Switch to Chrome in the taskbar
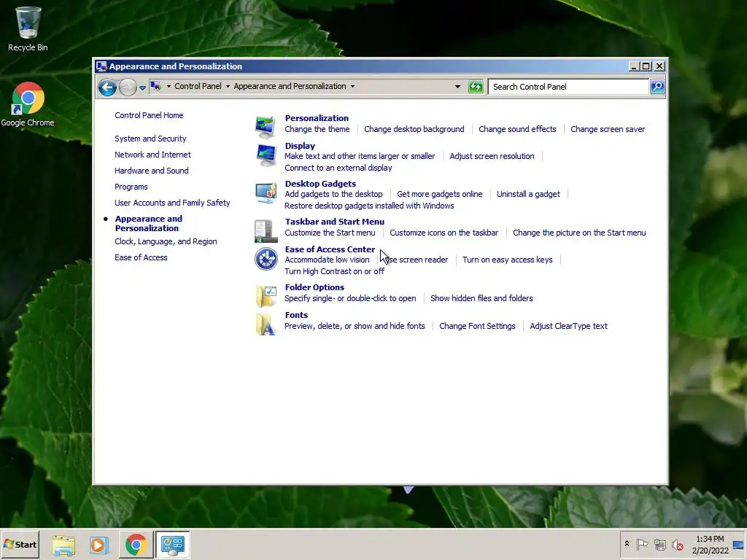747x560 pixels. [x=136, y=545]
